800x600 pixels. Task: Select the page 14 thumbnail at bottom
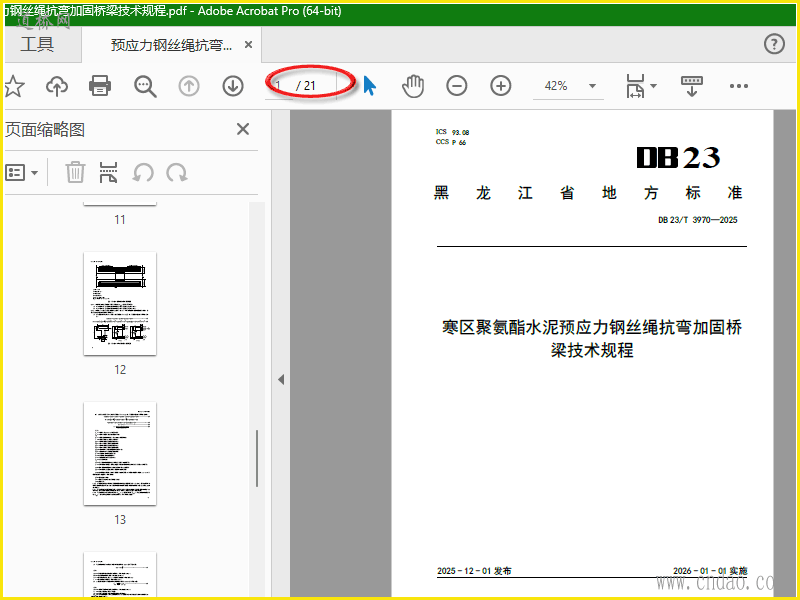click(120, 574)
